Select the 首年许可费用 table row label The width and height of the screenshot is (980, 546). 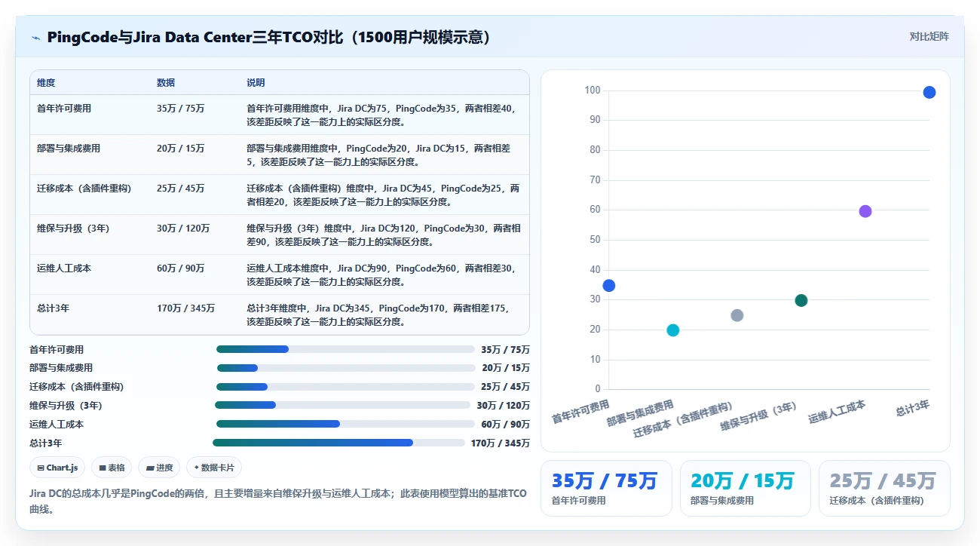(64, 109)
